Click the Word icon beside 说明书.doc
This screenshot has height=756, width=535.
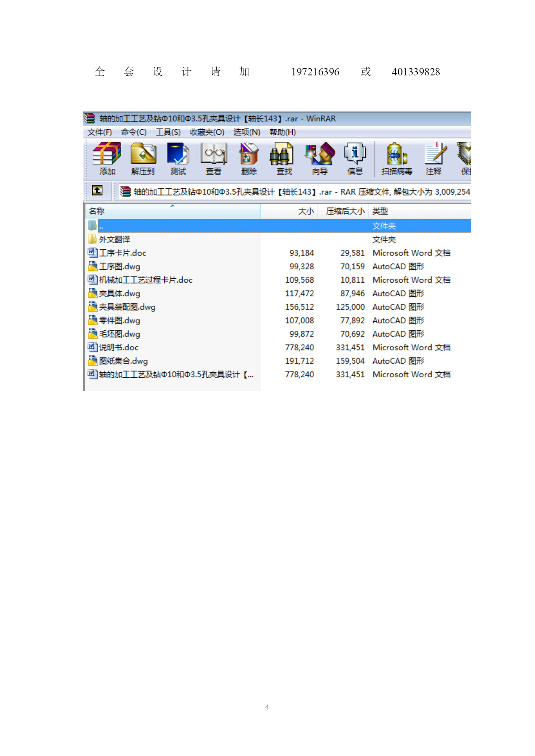click(92, 347)
